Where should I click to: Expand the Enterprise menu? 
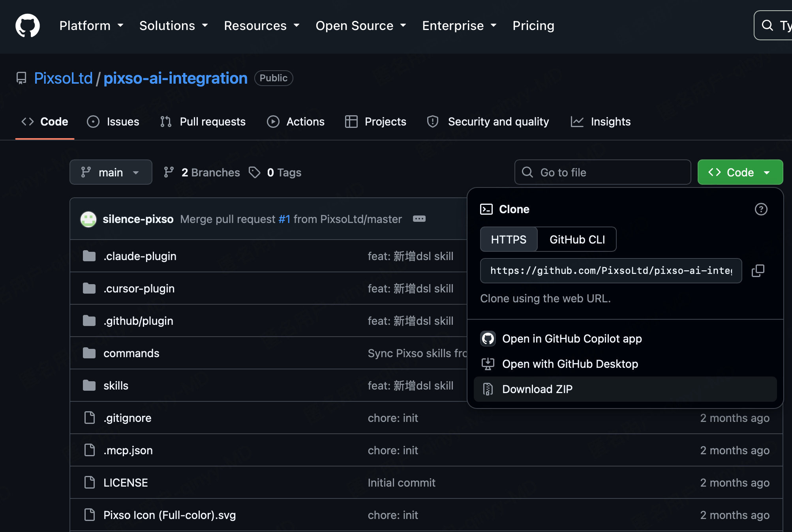tap(459, 26)
